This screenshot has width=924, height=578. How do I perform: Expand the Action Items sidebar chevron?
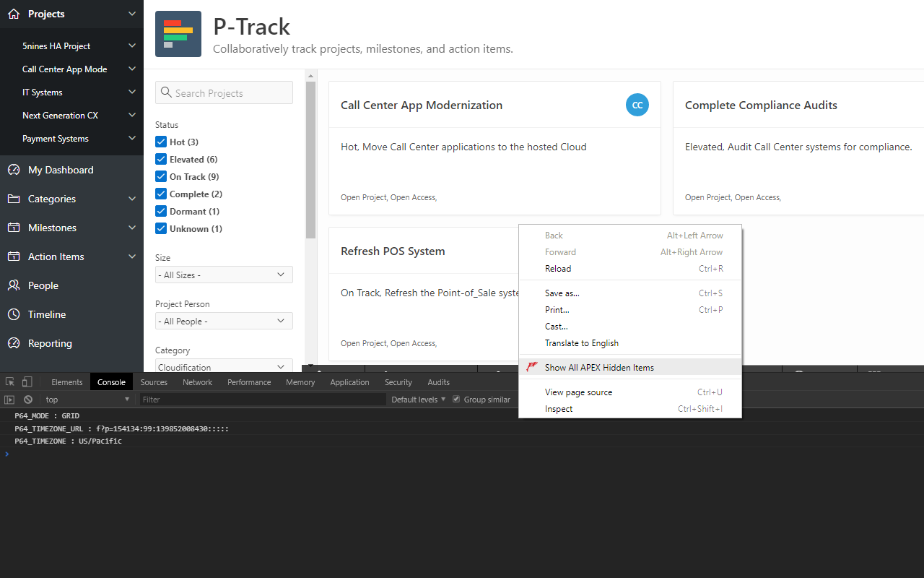(x=131, y=256)
